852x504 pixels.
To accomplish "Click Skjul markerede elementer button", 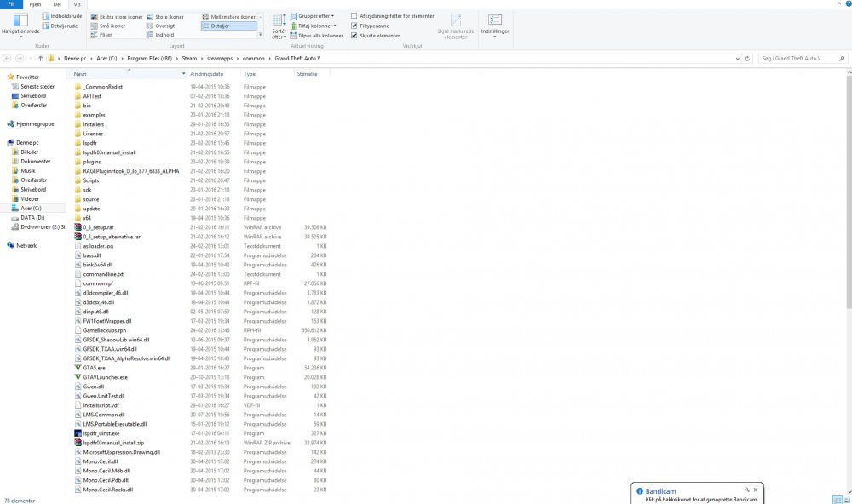I will [x=455, y=26].
